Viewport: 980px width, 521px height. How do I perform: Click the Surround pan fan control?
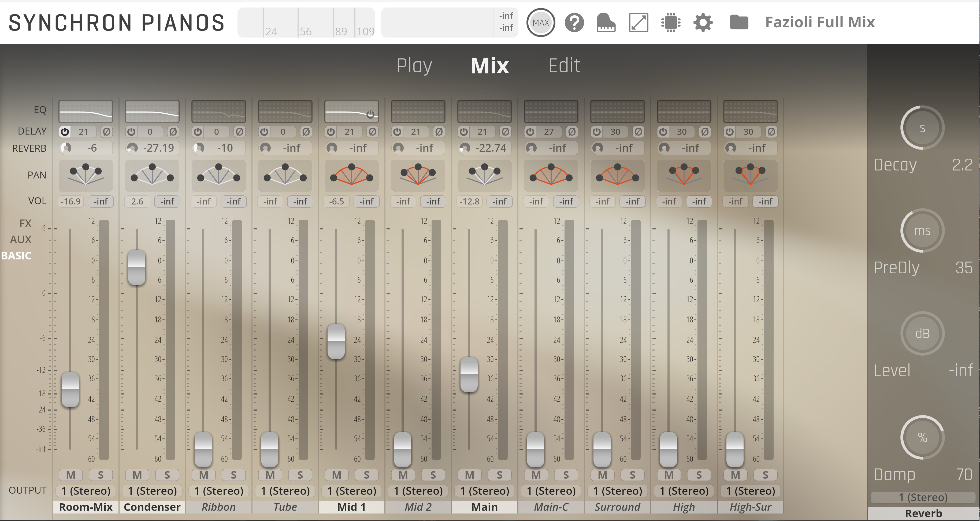click(617, 175)
